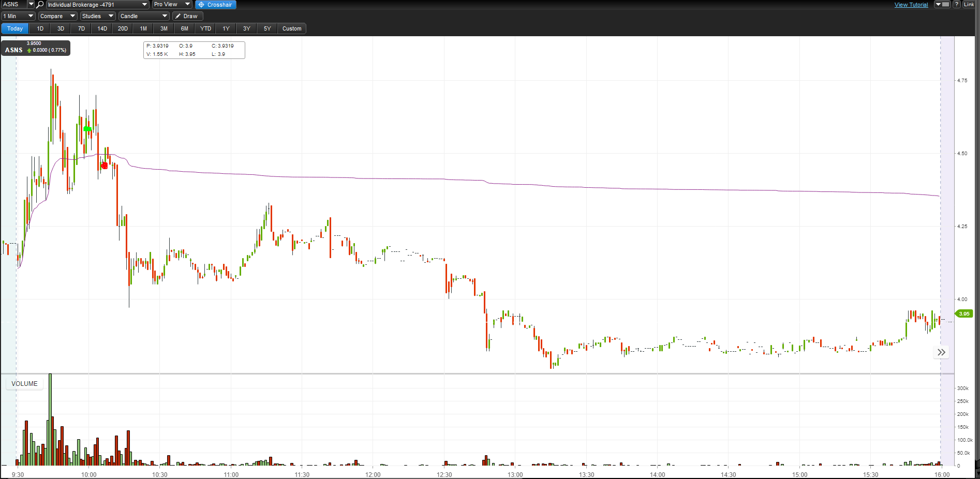The height and width of the screenshot is (479, 980).
Task: Click the green 3.95 current price tag
Action: [x=963, y=313]
